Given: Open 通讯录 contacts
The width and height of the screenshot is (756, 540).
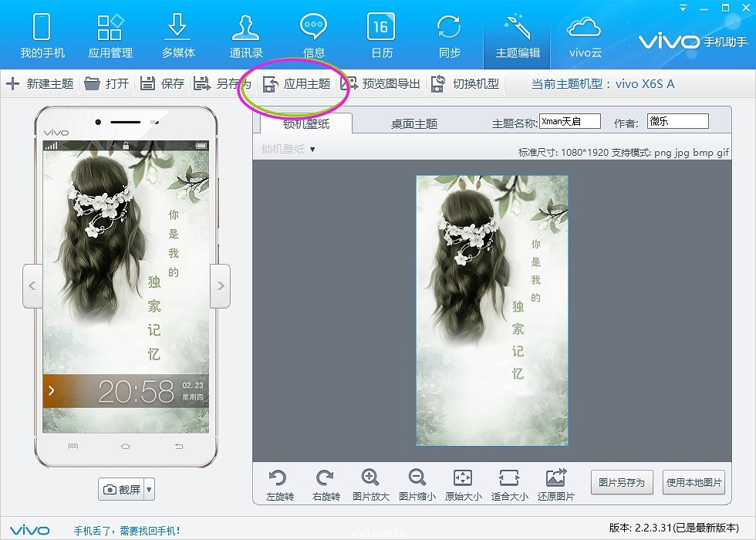Looking at the screenshot, I should coord(246,36).
